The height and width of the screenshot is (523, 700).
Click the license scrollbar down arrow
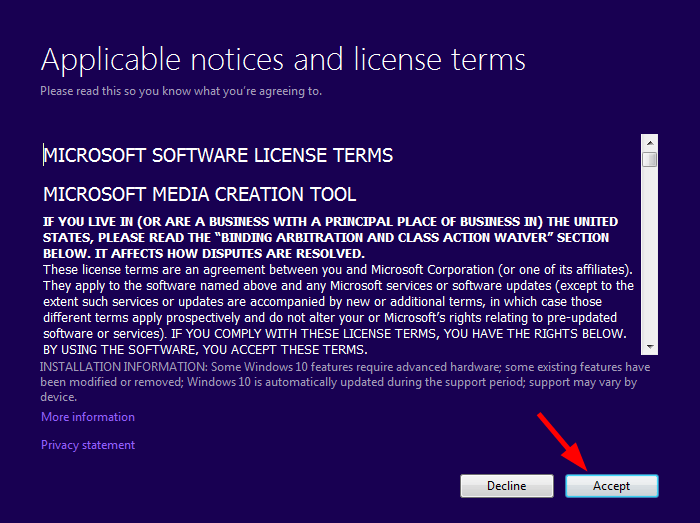point(650,347)
